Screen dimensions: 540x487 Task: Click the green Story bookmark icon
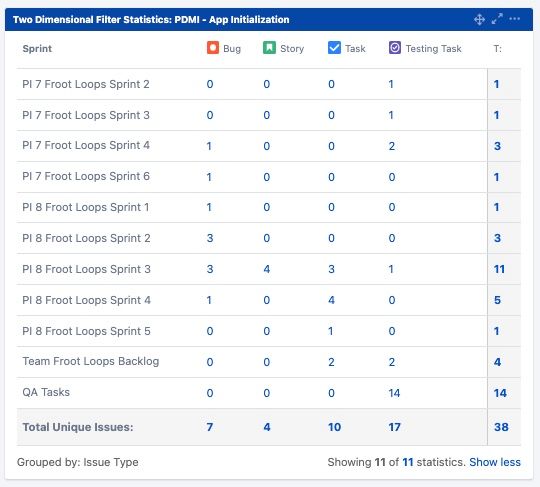[x=269, y=48]
